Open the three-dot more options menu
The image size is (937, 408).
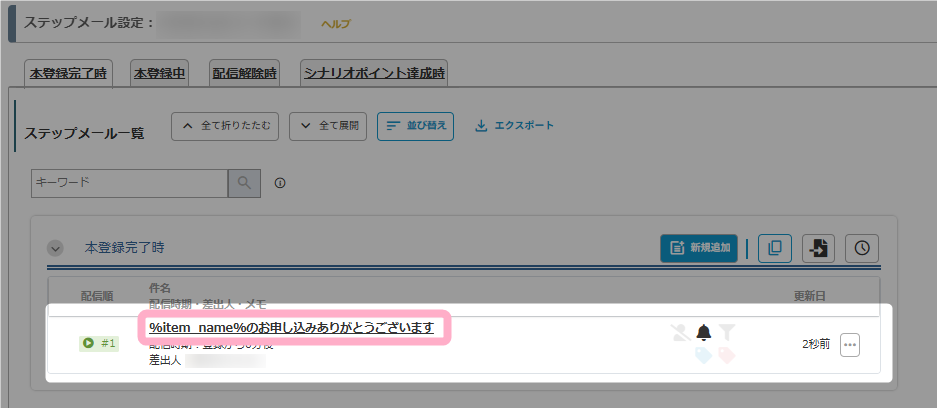(x=849, y=344)
